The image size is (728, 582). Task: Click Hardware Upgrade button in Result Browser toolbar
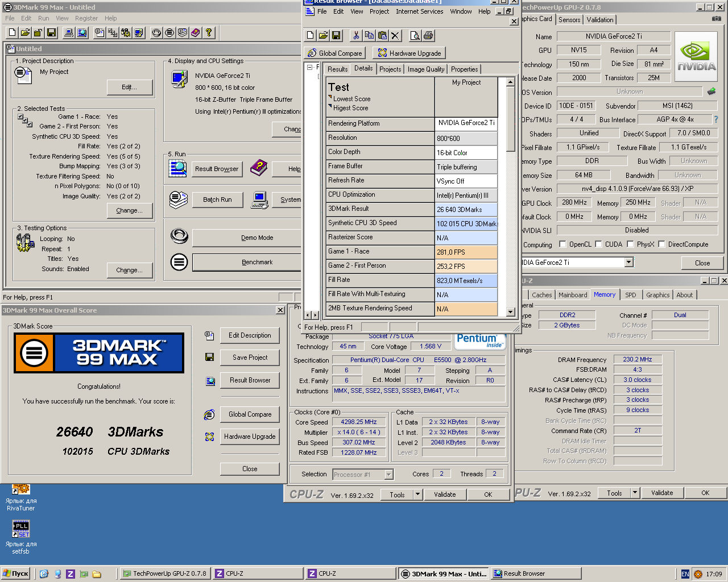[x=409, y=53]
